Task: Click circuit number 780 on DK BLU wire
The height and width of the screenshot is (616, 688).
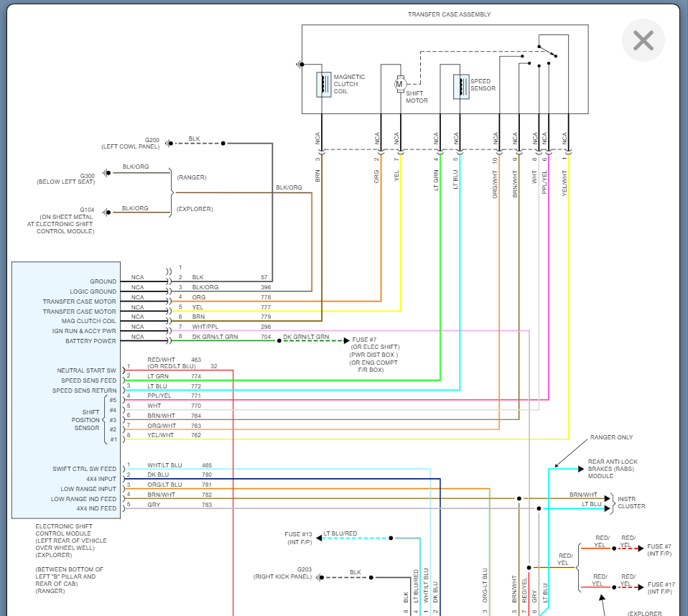Action: (207, 475)
